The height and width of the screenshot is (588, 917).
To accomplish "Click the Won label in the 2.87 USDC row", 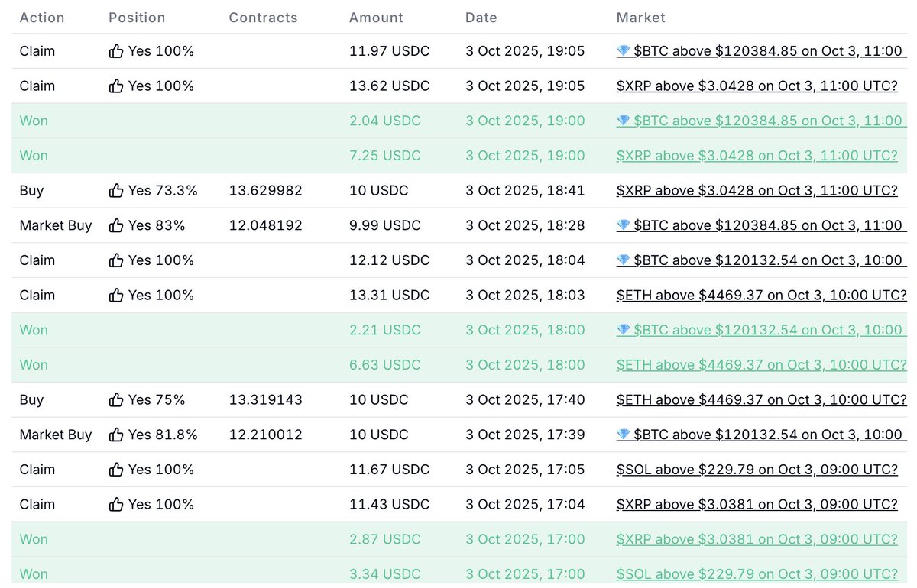I will point(34,539).
